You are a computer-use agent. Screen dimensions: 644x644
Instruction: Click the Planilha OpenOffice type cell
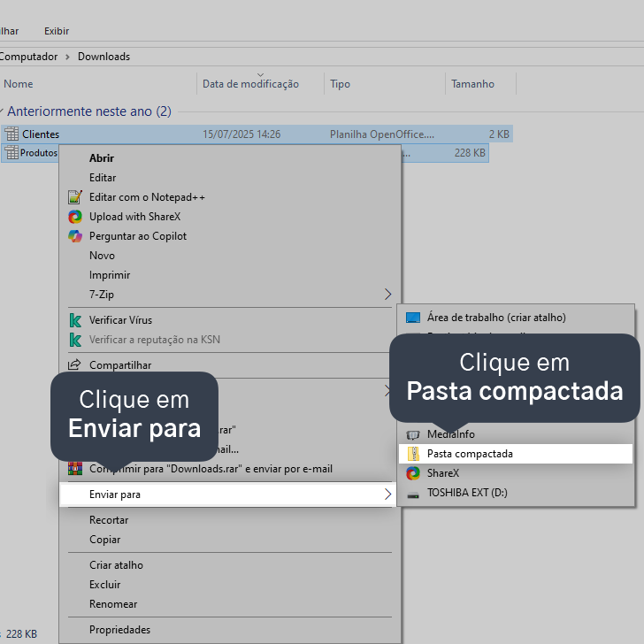(382, 134)
